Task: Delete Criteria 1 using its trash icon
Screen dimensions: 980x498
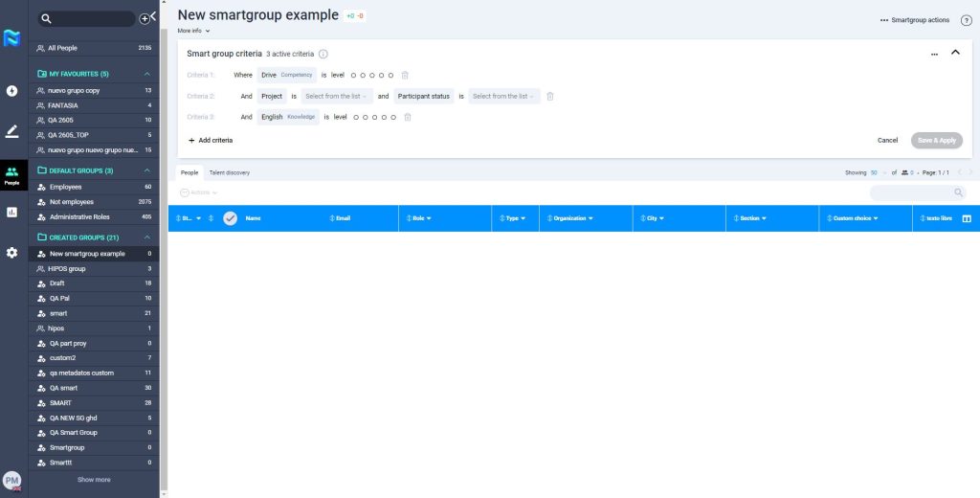Action: point(405,75)
